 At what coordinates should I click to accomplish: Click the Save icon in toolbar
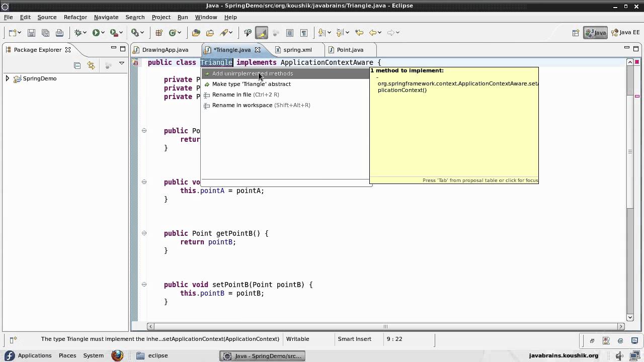31,33
